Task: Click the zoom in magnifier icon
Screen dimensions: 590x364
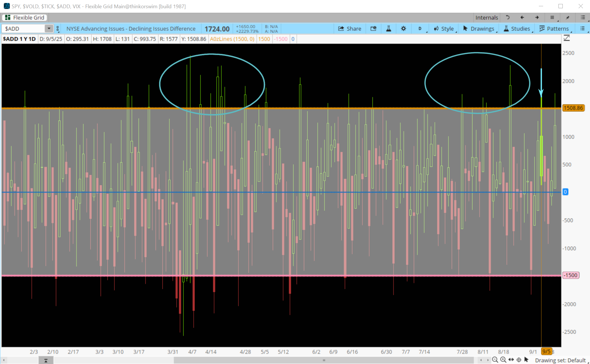Action: tap(503, 360)
